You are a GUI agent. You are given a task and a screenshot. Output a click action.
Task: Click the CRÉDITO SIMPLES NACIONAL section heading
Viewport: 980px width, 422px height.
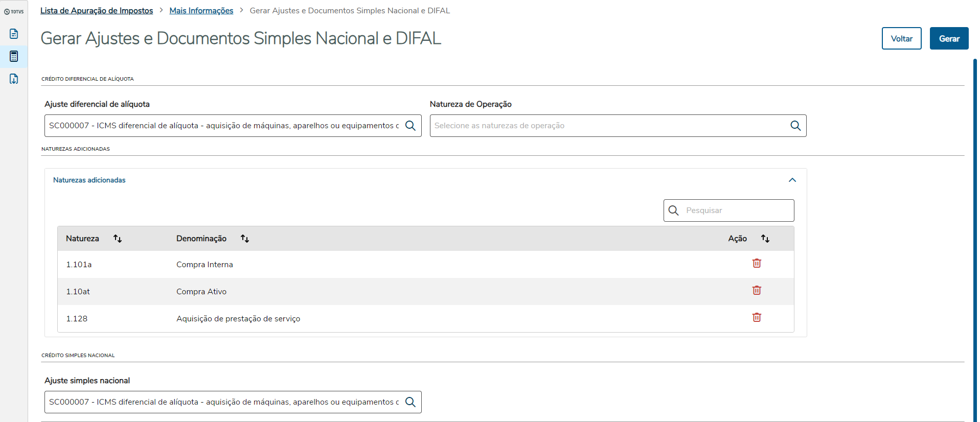pyautogui.click(x=78, y=356)
